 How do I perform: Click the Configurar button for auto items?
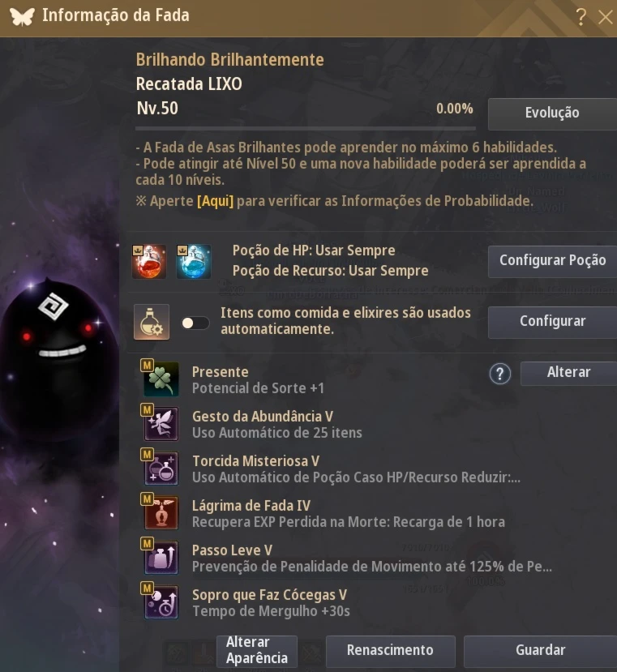click(552, 322)
